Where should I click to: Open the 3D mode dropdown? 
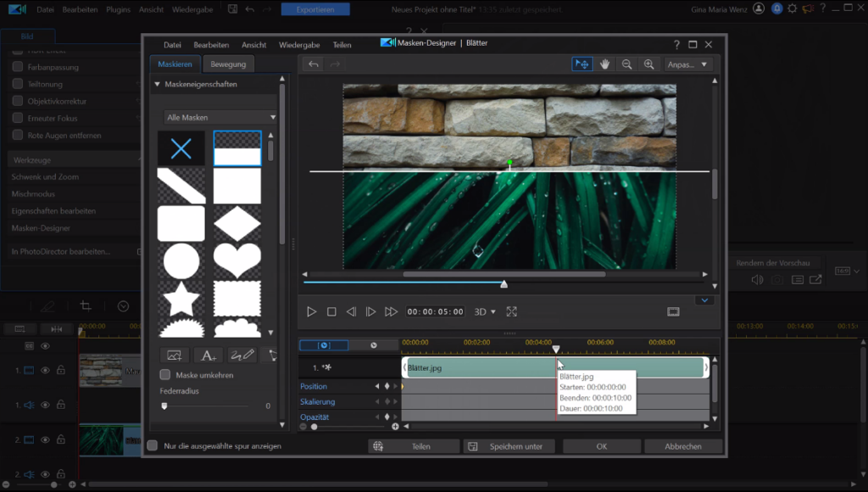(485, 312)
